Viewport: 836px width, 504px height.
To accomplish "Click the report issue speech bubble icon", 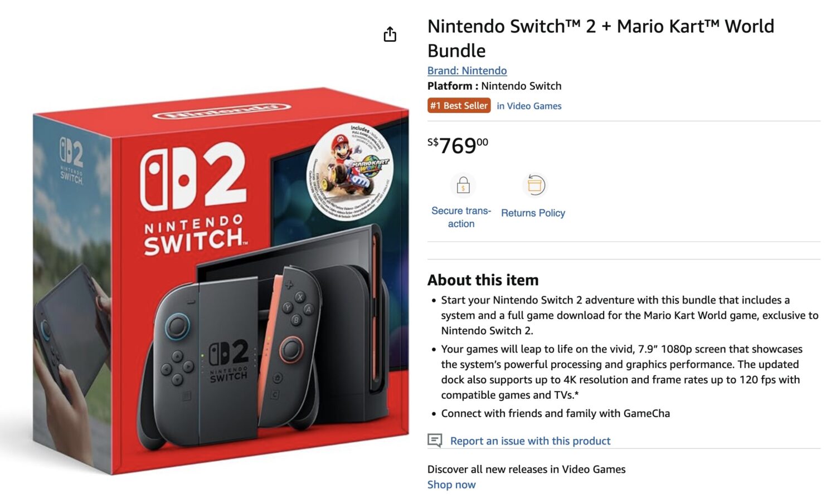I will pos(435,441).
